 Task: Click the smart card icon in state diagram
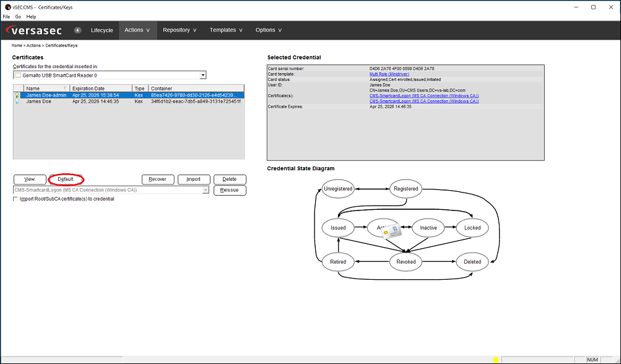click(392, 231)
